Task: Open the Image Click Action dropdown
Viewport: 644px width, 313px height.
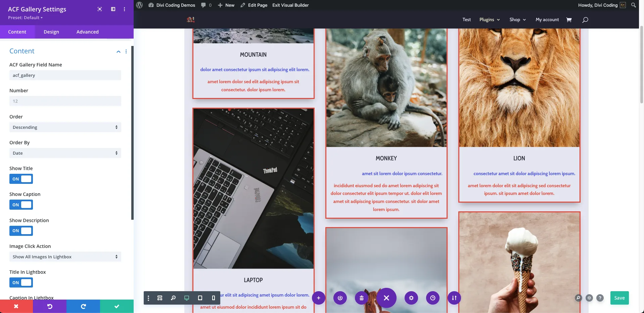Action: 65,257
